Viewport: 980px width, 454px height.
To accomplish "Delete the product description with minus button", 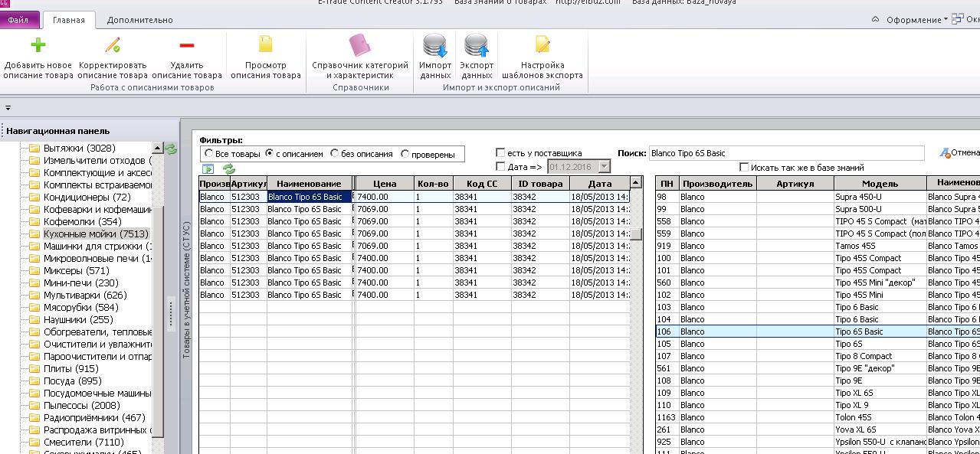I will (187, 57).
